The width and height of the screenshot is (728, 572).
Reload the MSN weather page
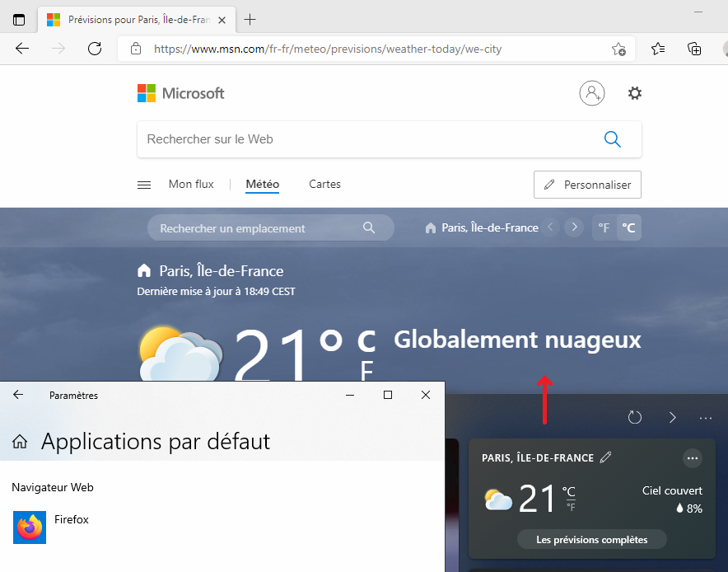[95, 49]
